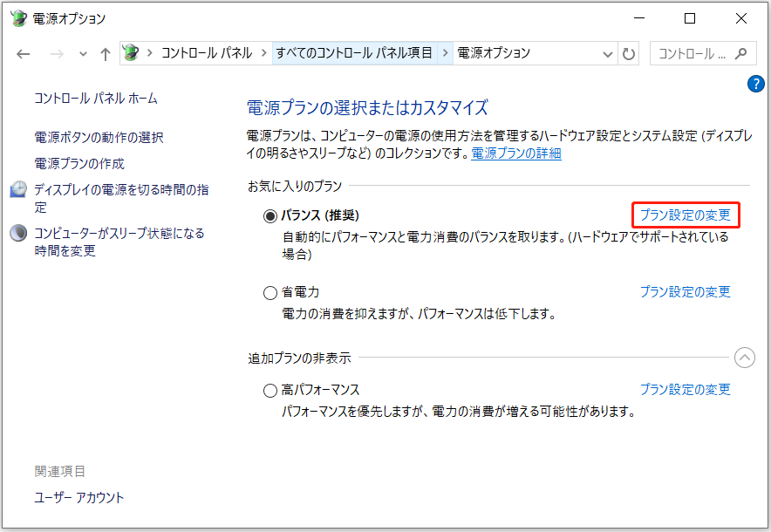771x532 pixels.
Task: Go up one level with the up arrow
Action: 105,53
